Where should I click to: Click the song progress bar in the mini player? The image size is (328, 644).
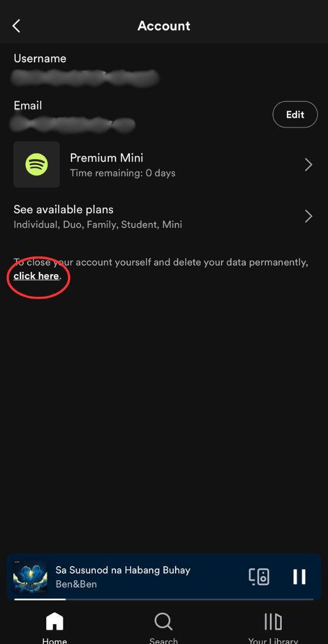pyautogui.click(x=164, y=600)
